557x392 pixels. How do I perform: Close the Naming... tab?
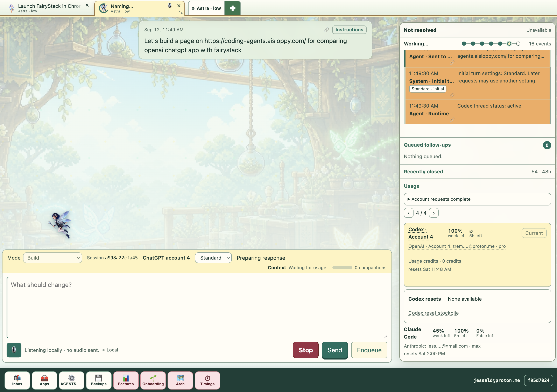click(x=179, y=6)
